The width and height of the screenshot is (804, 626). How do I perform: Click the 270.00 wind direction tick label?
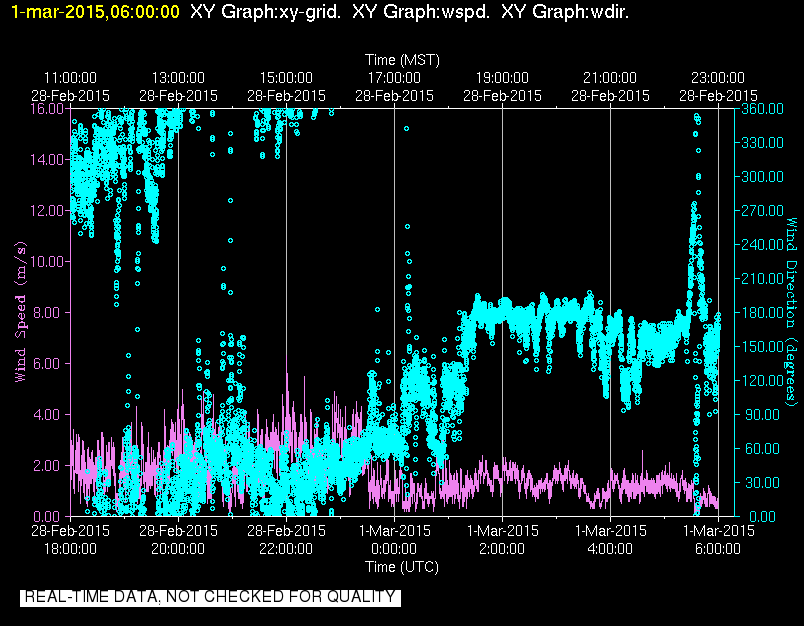click(762, 211)
